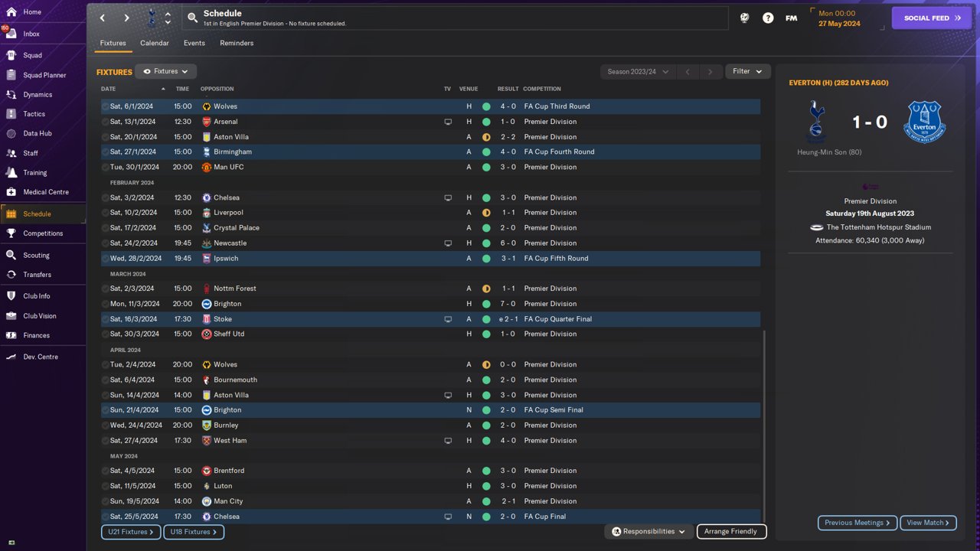980x551 pixels.
Task: Open Schedule in the sidebar menu
Action: pos(43,214)
